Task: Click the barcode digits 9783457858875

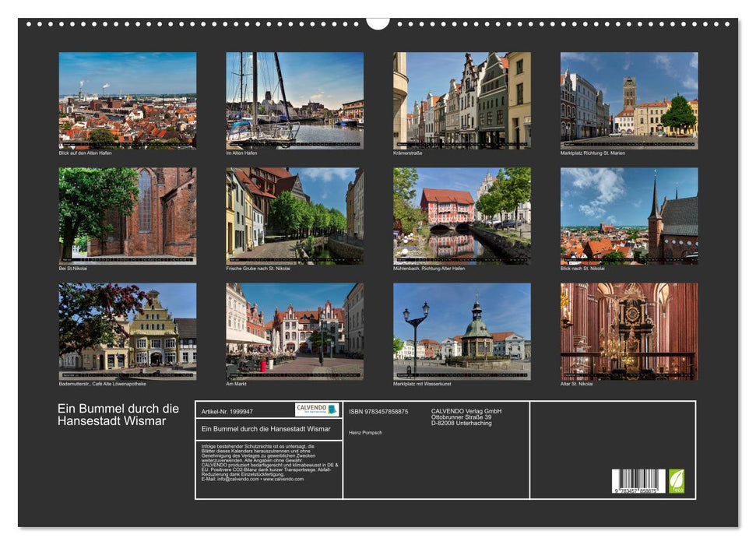Action: (636, 490)
